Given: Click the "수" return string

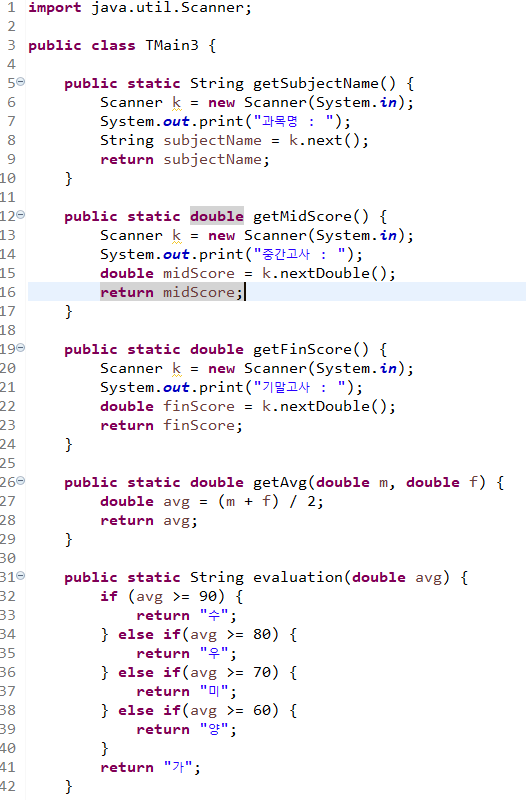Looking at the screenshot, I should [x=214, y=616].
